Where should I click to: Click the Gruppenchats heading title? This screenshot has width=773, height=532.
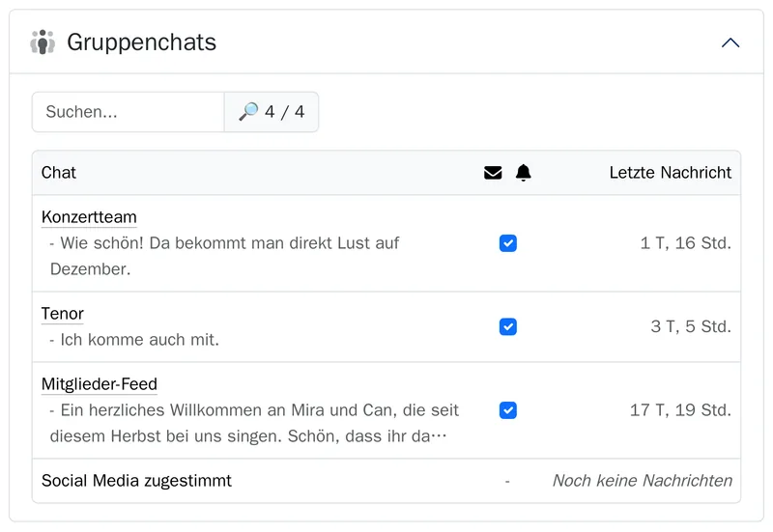pos(141,42)
